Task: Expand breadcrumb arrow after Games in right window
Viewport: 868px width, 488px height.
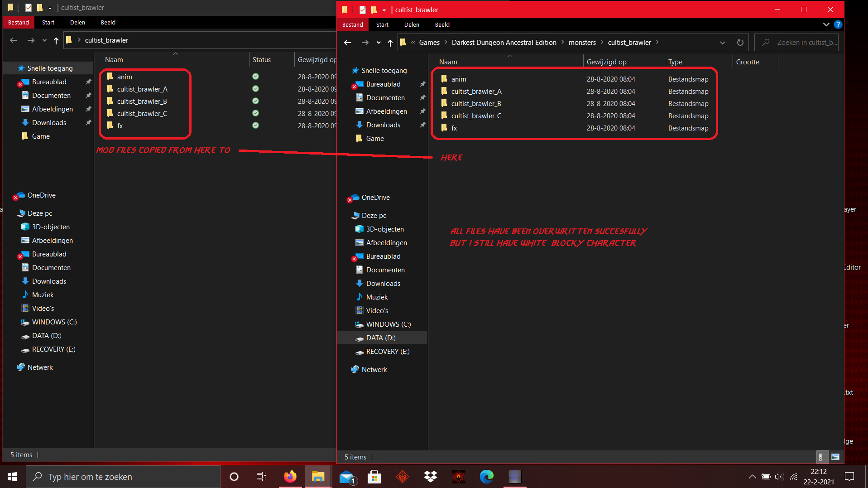Action: (x=446, y=43)
